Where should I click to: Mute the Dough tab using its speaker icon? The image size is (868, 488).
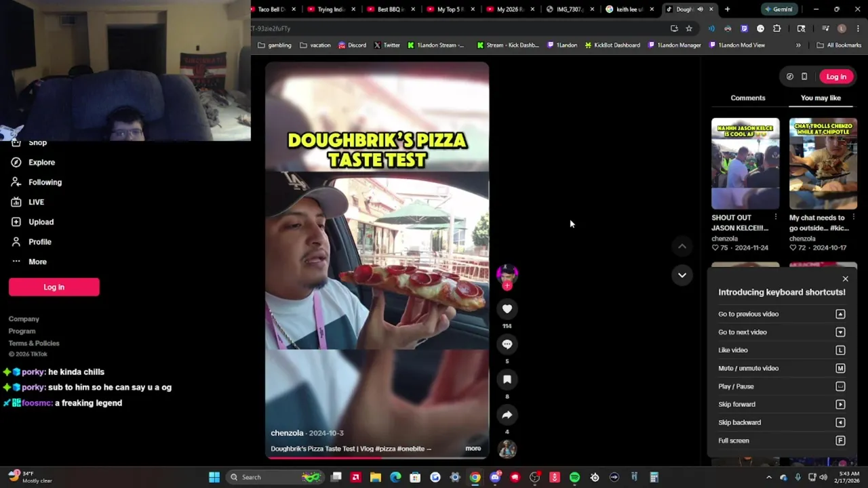tap(700, 9)
